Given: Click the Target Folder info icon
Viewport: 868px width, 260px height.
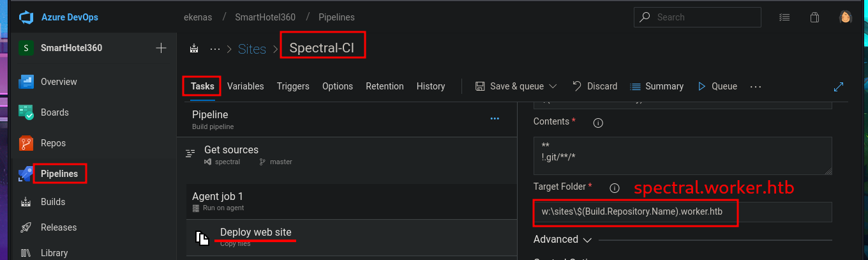Looking at the screenshot, I should [x=615, y=188].
